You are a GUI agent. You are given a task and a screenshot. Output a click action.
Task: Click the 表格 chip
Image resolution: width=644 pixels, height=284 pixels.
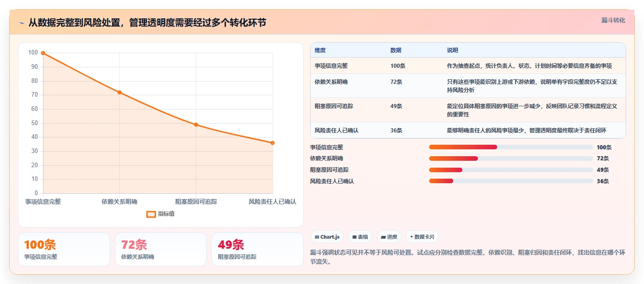coord(360,237)
